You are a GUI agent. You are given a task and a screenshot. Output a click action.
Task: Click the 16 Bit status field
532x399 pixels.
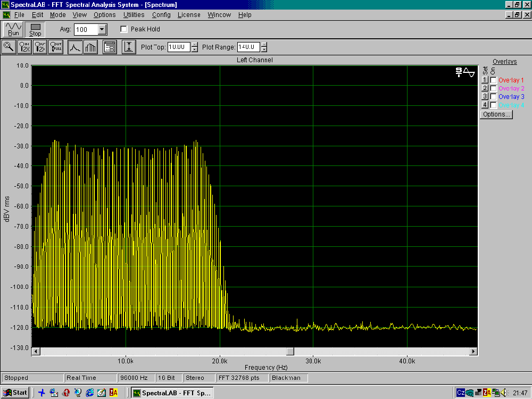click(169, 378)
